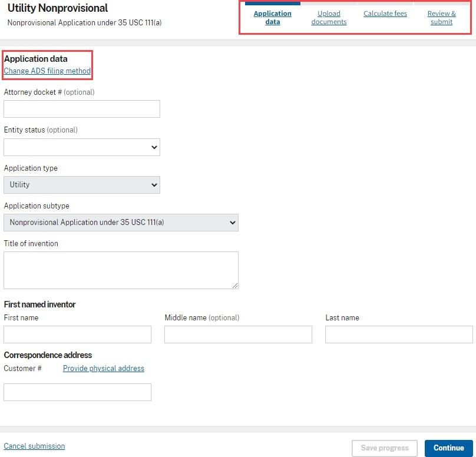The width and height of the screenshot is (476, 457).
Task: Go to Upload documents step
Action: (x=329, y=18)
